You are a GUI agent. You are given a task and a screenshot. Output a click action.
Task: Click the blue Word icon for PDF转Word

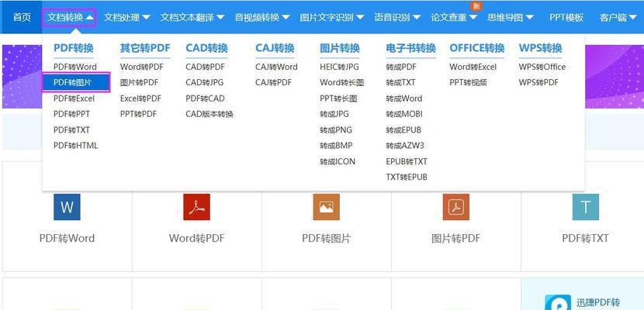tap(67, 207)
